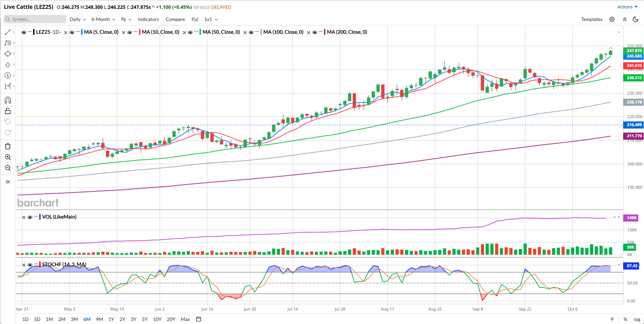Switch to dark mode with moon icon
Viewport: 644px width, 324px height.
tap(636, 19)
